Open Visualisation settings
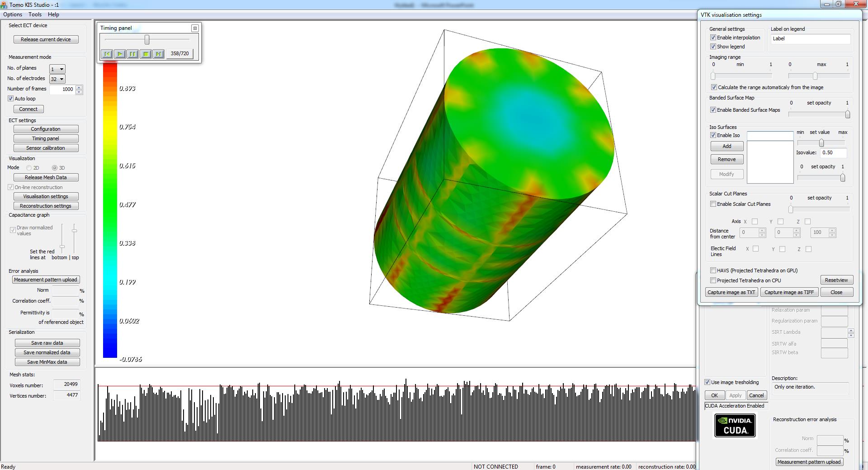Viewport: 868px width, 470px height. pyautogui.click(x=46, y=196)
